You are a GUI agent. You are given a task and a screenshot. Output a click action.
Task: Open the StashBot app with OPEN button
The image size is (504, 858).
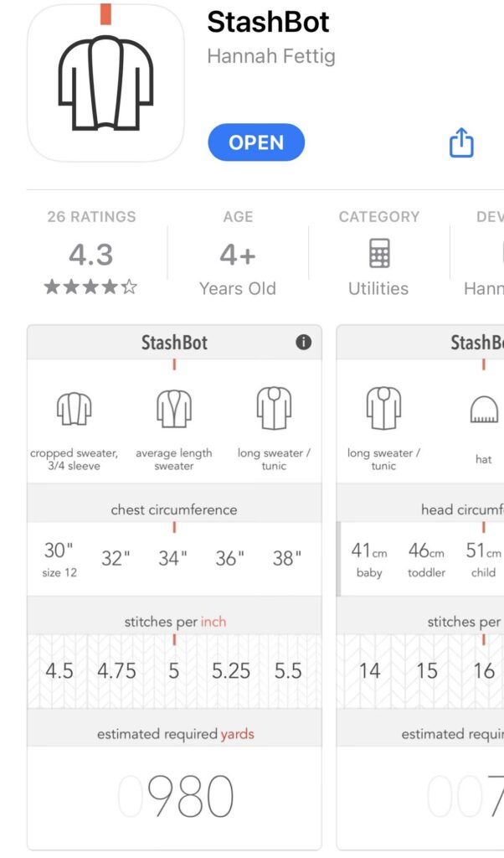click(256, 142)
